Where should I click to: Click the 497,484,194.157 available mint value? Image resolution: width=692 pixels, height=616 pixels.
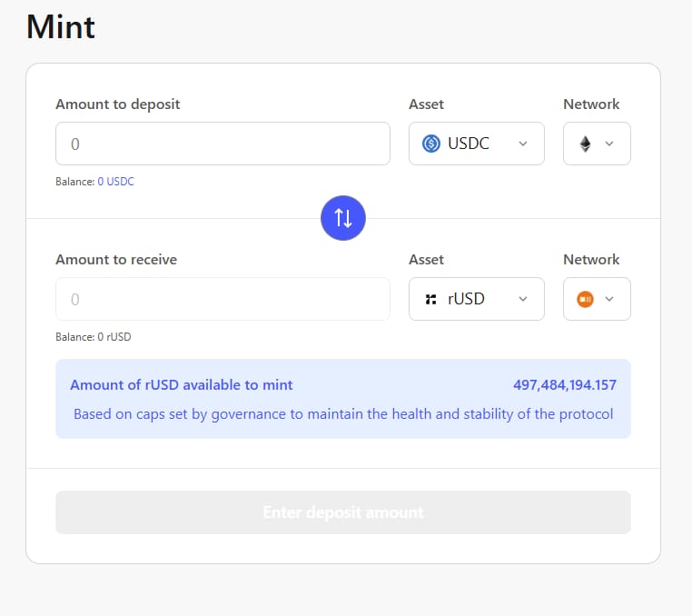click(565, 385)
